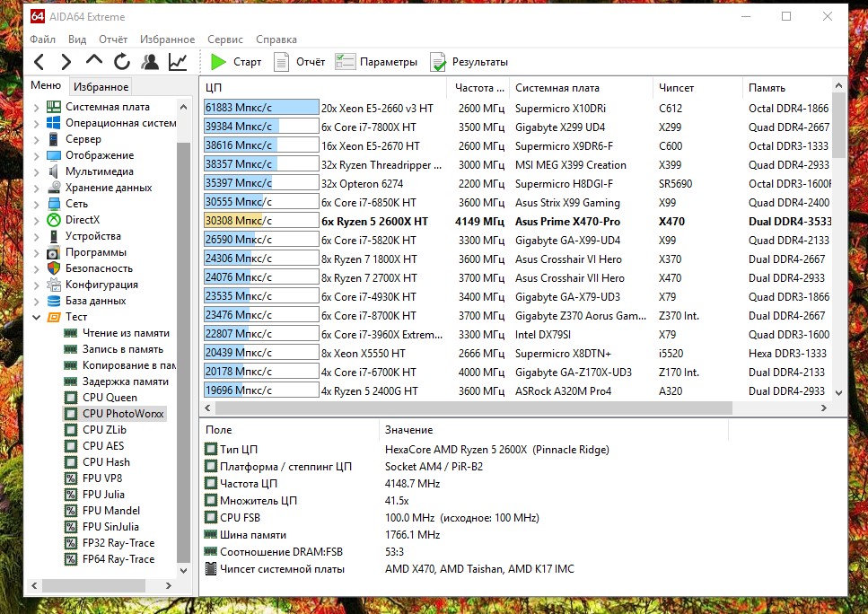Screen dimensions: 868x614
Task: Select the 61883 Мпкс/с result bar
Action: pyautogui.click(x=261, y=108)
